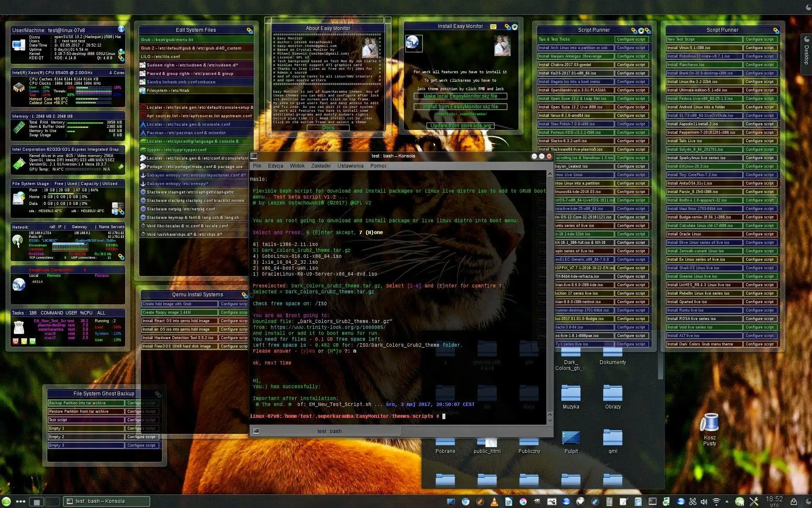Screen dimensions: 812x508
Task: Open the device notifier tray icon
Action: (793, 502)
